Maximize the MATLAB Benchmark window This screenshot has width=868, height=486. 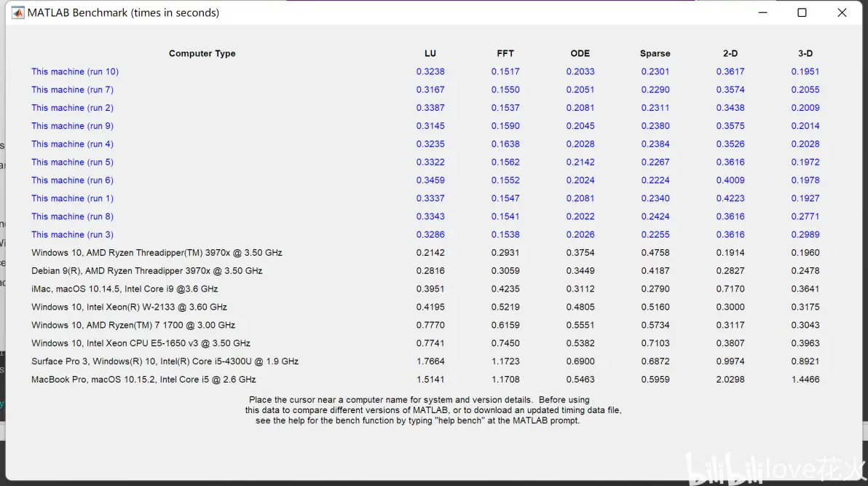pyautogui.click(x=802, y=12)
